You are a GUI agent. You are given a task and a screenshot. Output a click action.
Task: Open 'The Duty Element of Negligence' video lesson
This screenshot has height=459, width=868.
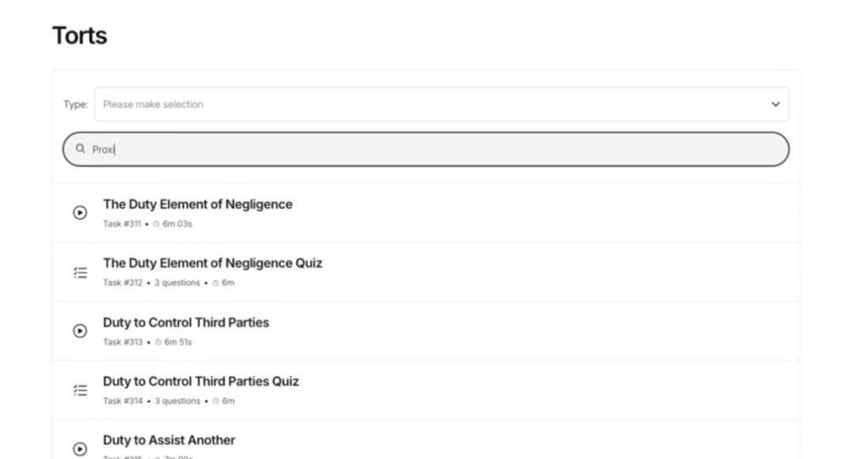[x=198, y=204]
